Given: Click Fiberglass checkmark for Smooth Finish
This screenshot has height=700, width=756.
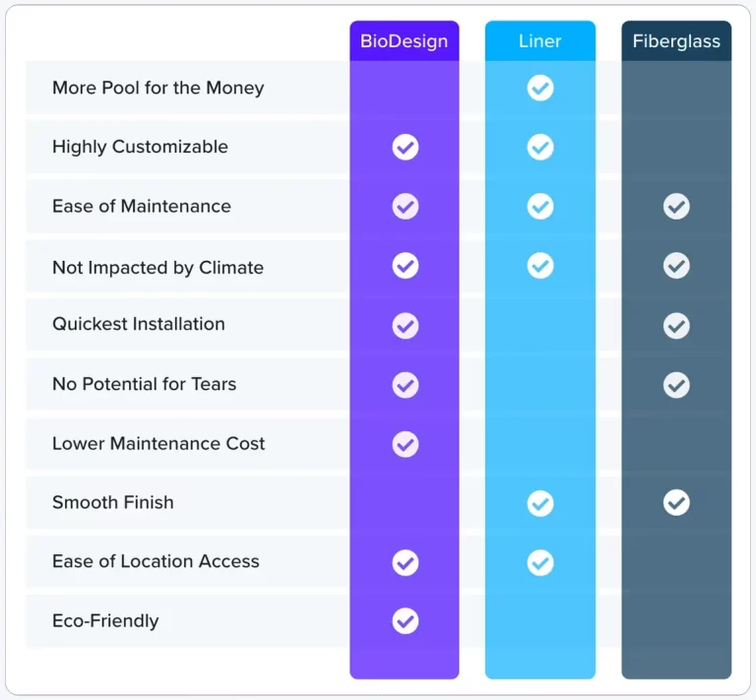Looking at the screenshot, I should tap(676, 503).
